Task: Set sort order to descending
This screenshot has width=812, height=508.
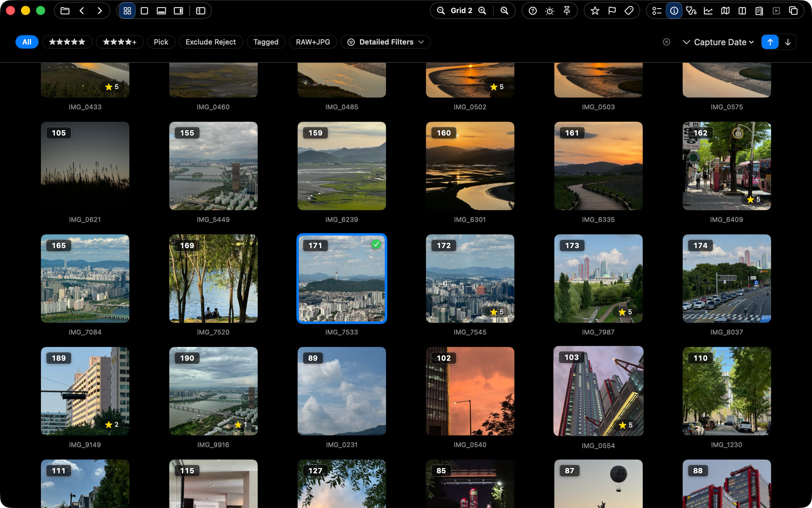Action: tap(788, 42)
